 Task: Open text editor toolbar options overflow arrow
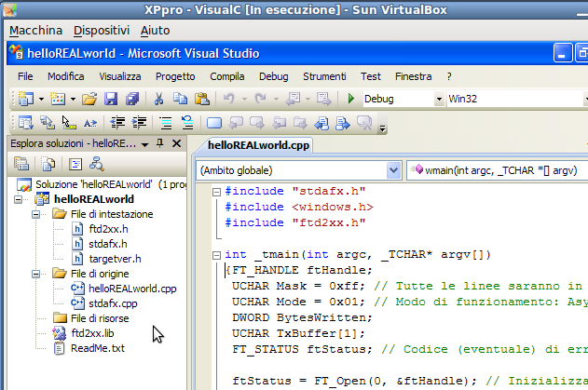[x=382, y=128]
